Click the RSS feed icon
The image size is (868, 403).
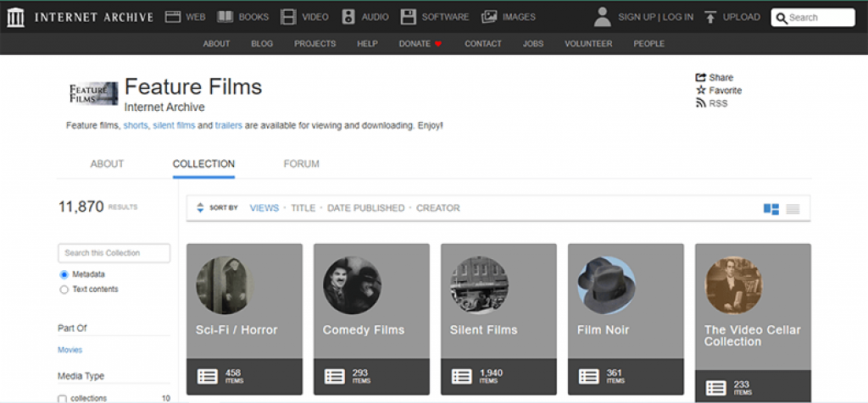[x=701, y=103]
